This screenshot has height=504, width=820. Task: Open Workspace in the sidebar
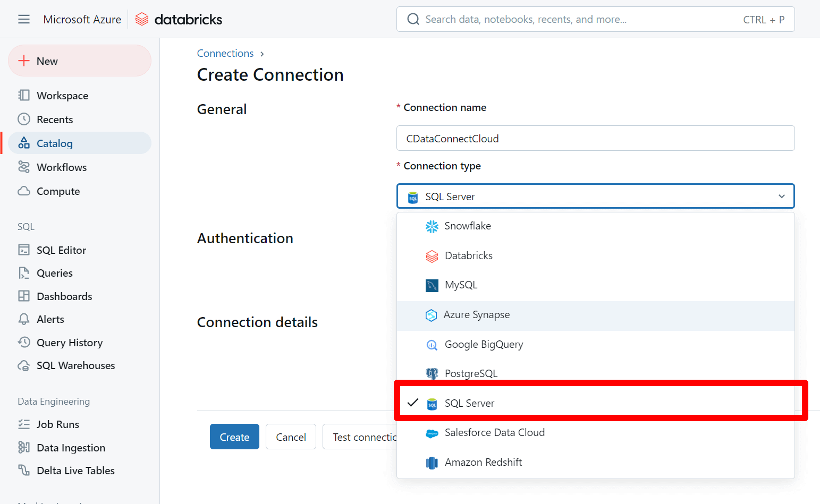click(80, 96)
